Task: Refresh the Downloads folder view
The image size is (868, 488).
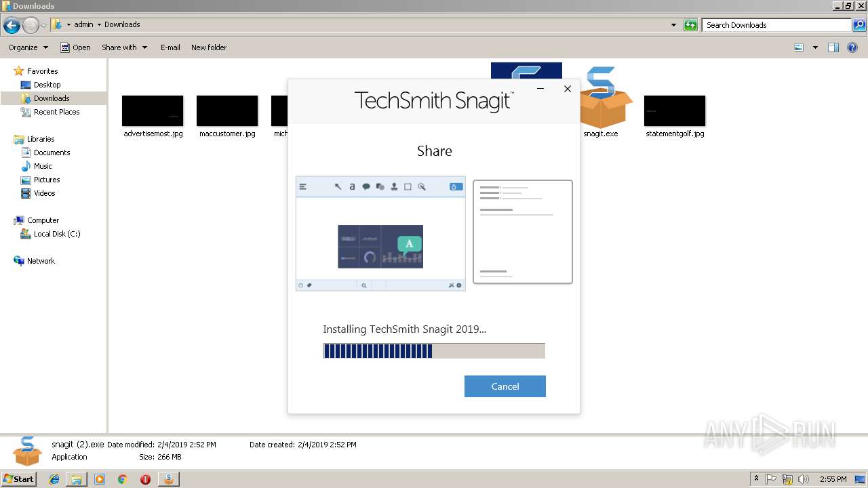Action: (690, 25)
